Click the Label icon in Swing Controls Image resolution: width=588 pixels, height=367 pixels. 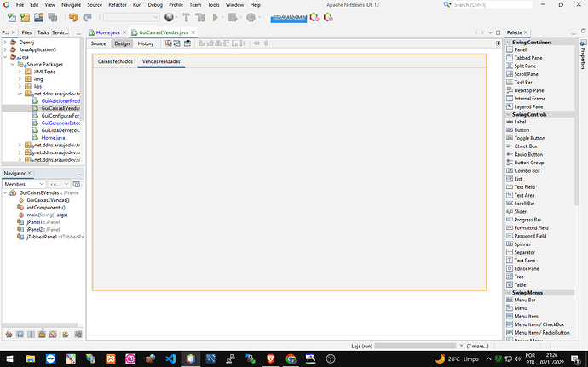[510, 122]
